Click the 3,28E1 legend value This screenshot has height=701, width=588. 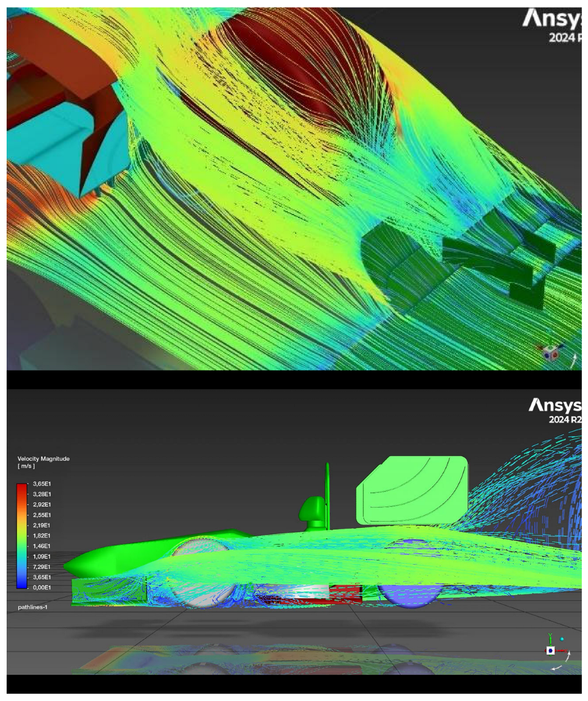coord(41,494)
